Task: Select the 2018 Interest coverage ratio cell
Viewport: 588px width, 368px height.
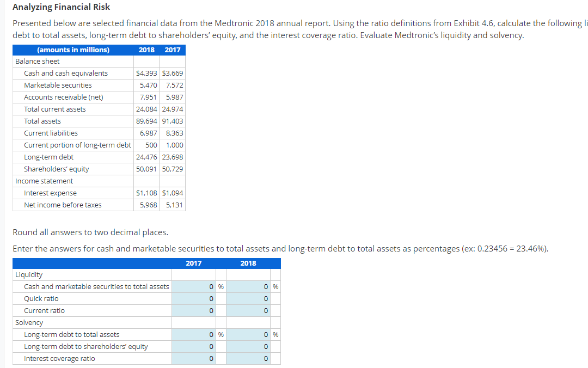Action: (248, 358)
